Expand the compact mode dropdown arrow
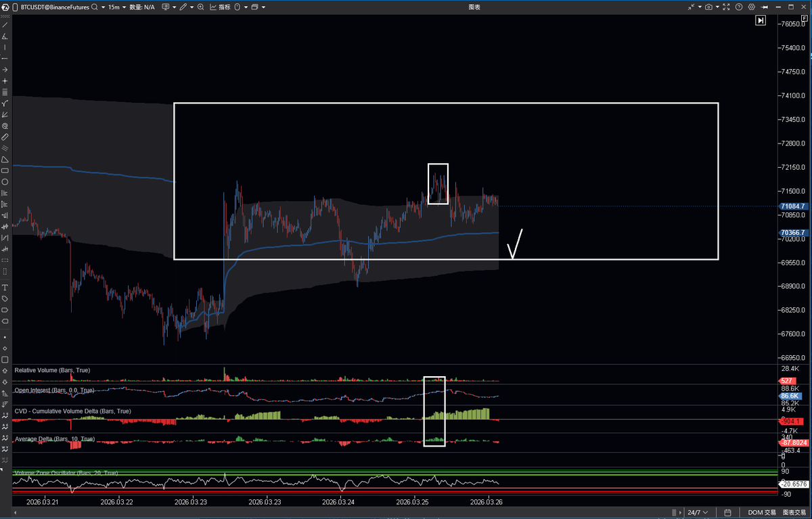The height and width of the screenshot is (519, 812). [700, 7]
